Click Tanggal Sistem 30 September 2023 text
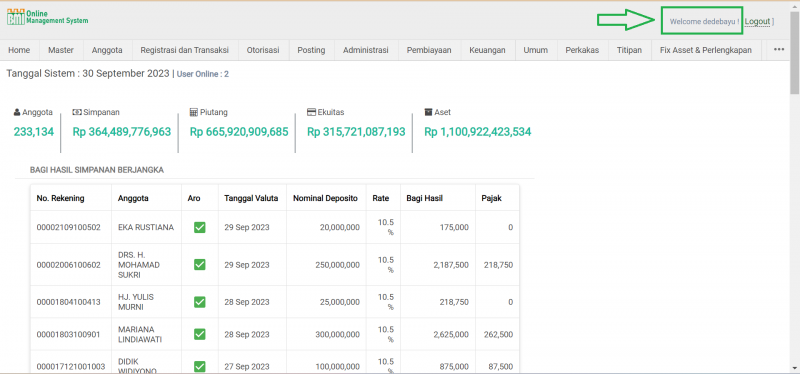 point(88,73)
